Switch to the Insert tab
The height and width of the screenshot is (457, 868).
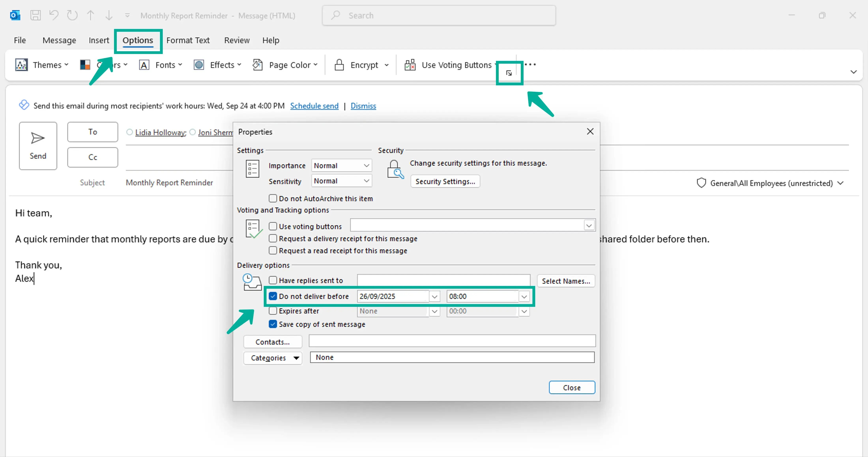pyautogui.click(x=99, y=40)
